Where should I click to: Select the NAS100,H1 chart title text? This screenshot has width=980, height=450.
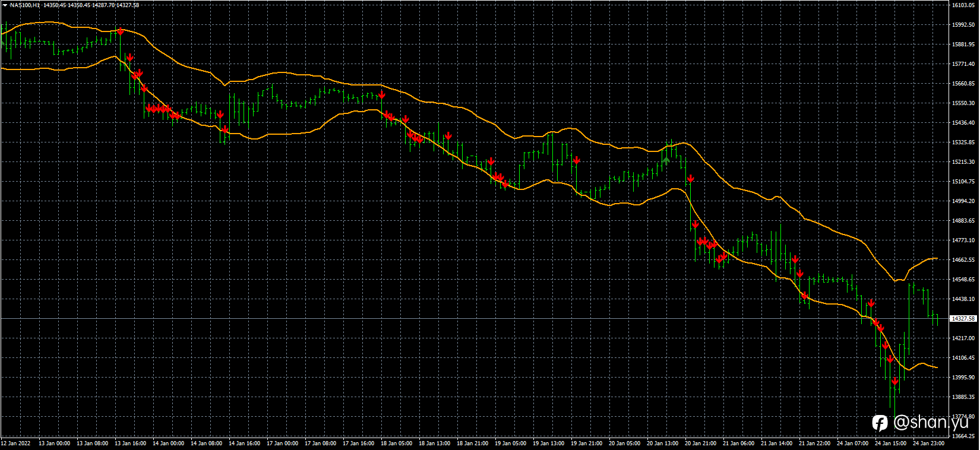[x=26, y=5]
